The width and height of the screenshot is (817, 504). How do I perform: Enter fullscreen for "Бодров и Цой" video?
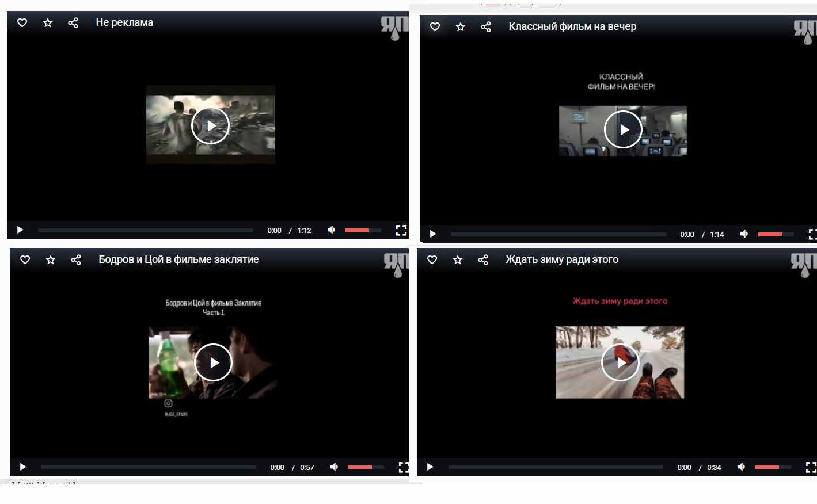404,467
